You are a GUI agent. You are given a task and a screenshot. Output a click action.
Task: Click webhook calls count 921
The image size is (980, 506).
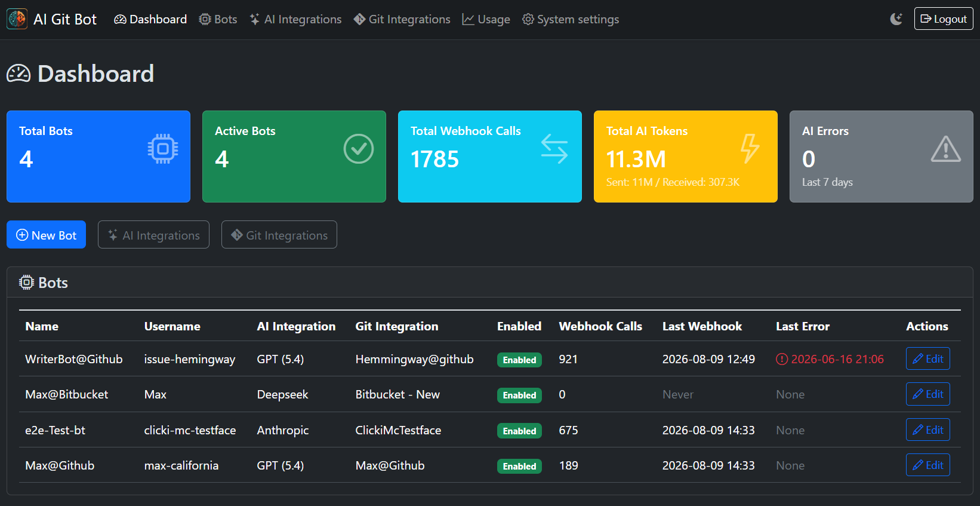(x=568, y=359)
